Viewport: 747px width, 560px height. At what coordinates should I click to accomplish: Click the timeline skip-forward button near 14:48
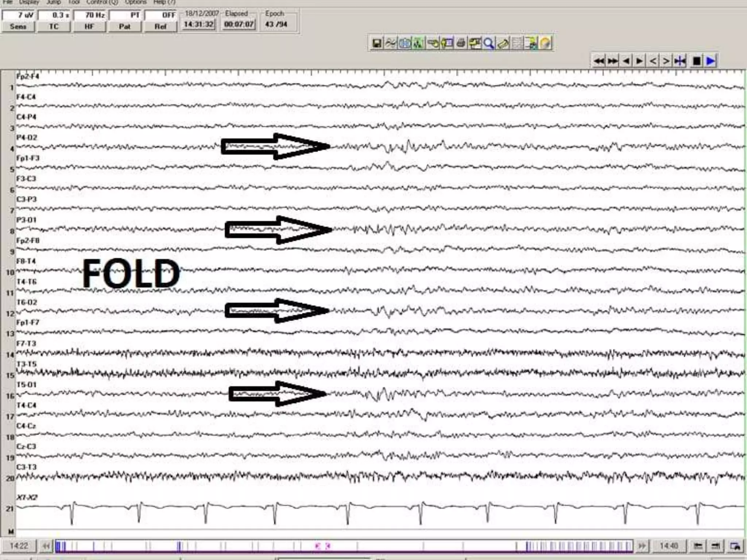[x=642, y=546]
